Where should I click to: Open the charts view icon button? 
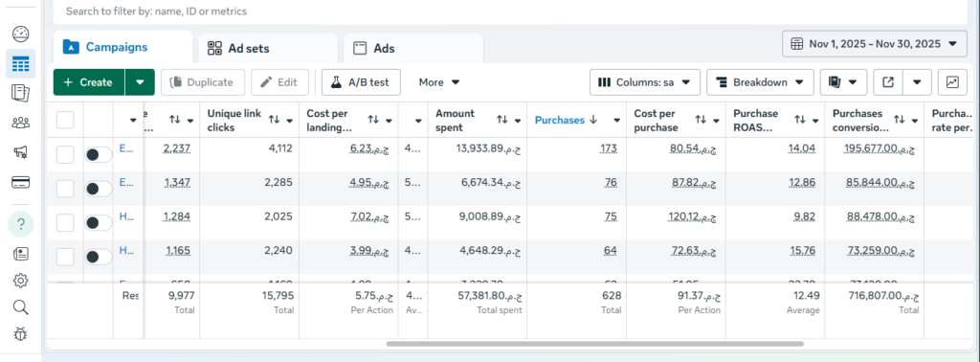(952, 82)
